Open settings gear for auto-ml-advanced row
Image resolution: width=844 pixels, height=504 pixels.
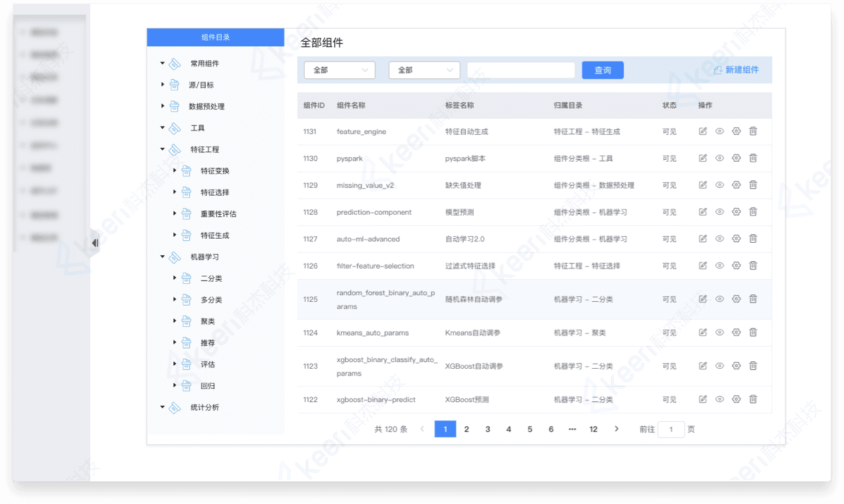point(736,239)
